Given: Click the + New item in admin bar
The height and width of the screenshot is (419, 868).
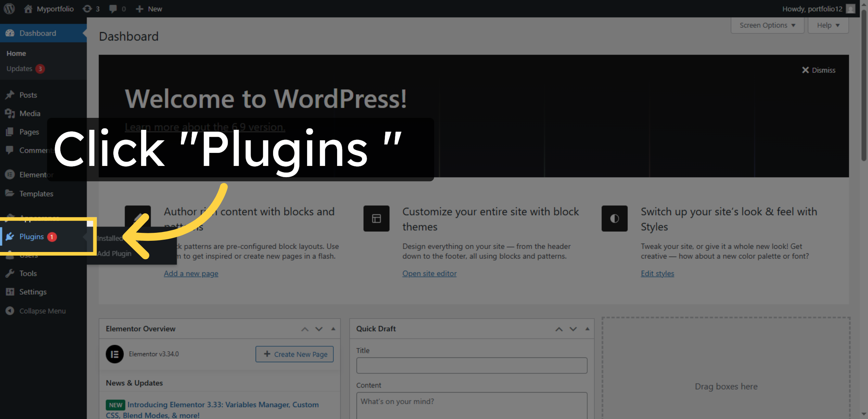Looking at the screenshot, I should pyautogui.click(x=149, y=8).
